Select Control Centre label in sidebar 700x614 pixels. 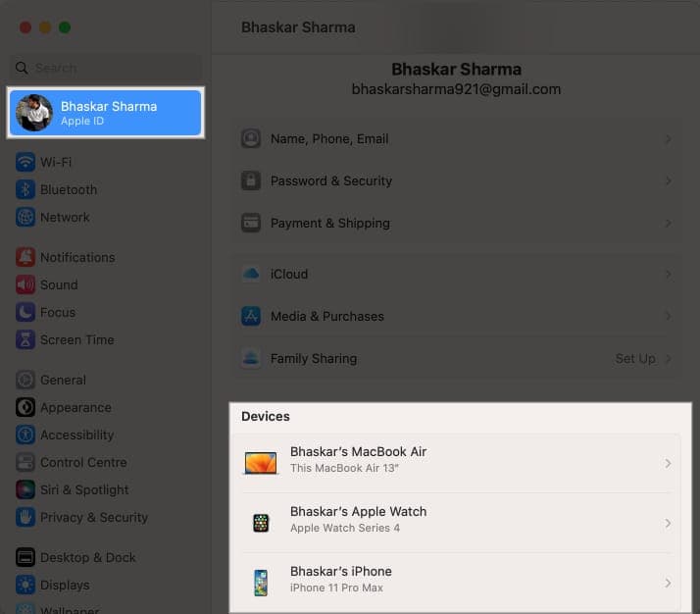click(83, 462)
